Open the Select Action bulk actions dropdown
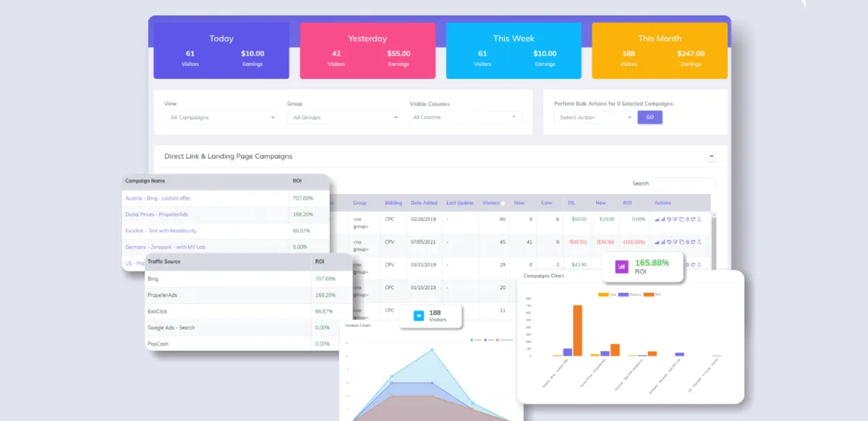 (592, 117)
